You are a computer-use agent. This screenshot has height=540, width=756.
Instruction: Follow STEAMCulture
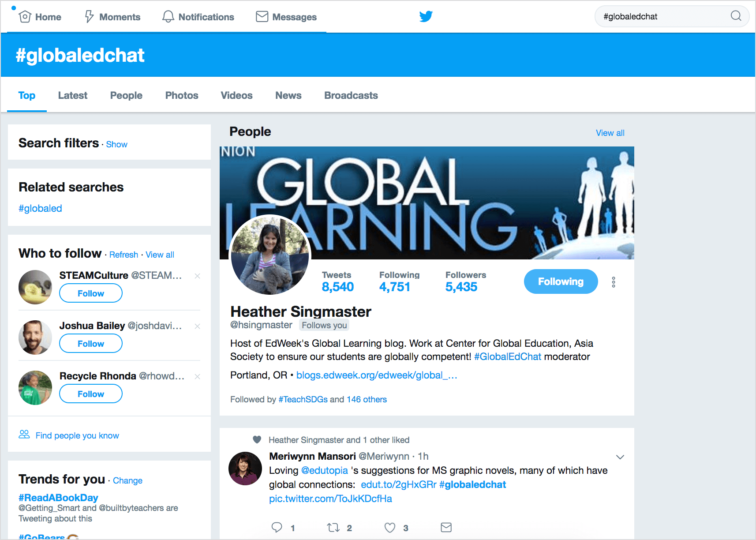pos(91,293)
